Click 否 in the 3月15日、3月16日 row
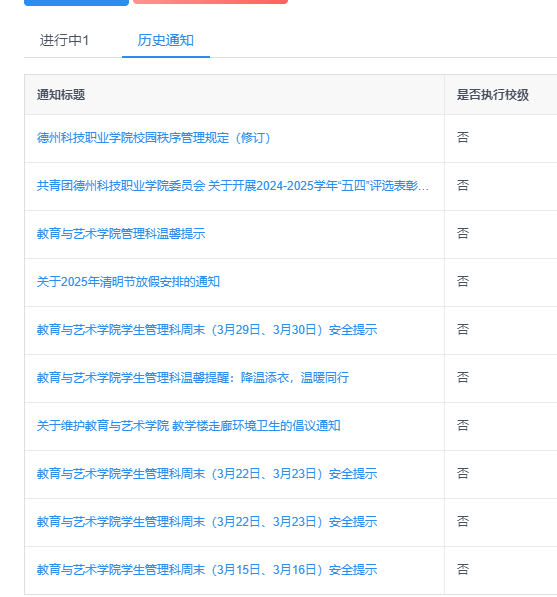The height and width of the screenshot is (597, 557). click(463, 570)
